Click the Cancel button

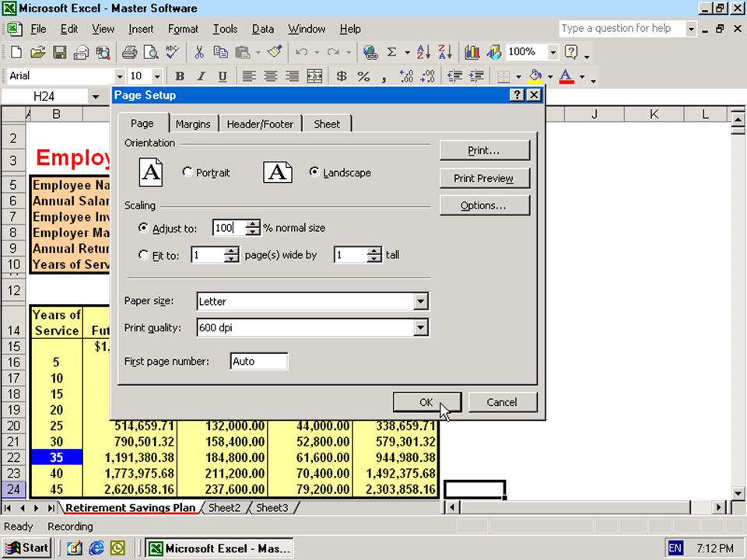pyautogui.click(x=502, y=402)
